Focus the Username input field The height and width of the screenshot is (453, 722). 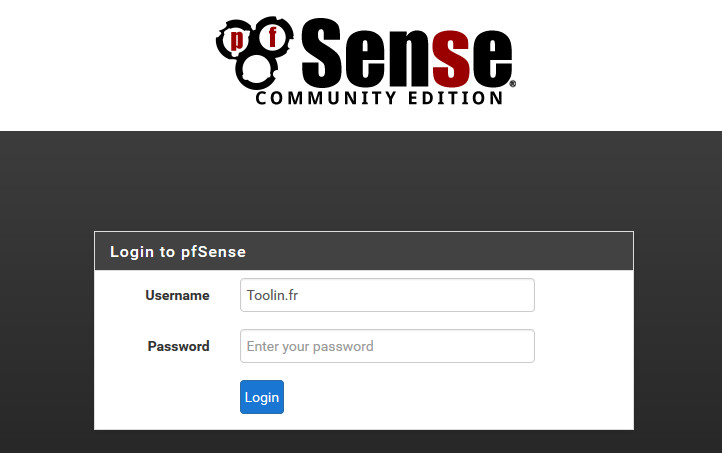coord(387,295)
